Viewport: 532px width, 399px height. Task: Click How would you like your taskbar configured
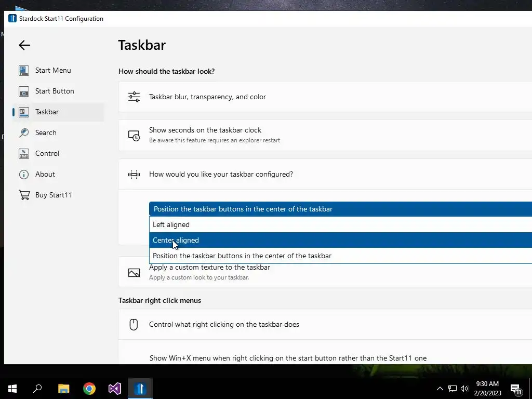coord(325,175)
